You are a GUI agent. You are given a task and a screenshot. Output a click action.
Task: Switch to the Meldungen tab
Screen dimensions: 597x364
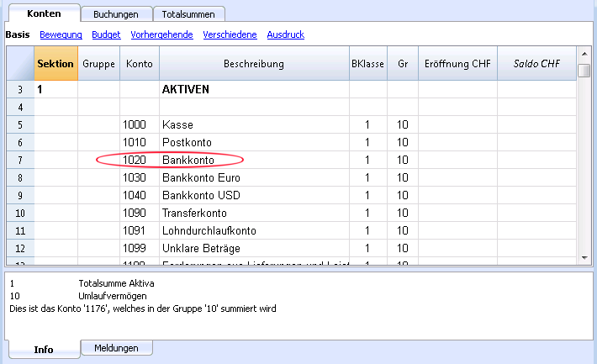[x=117, y=348]
